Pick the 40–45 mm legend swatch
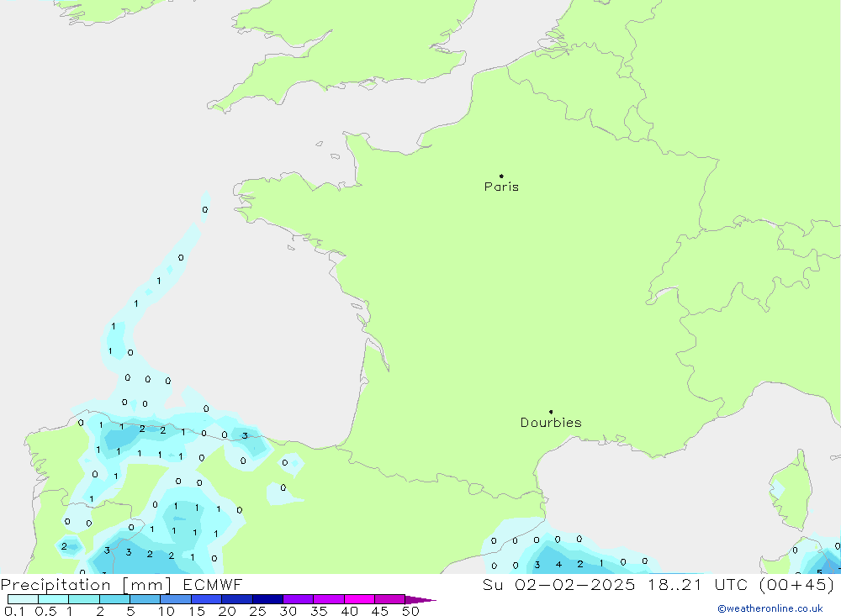This screenshot has width=841, height=616. pos(359,599)
